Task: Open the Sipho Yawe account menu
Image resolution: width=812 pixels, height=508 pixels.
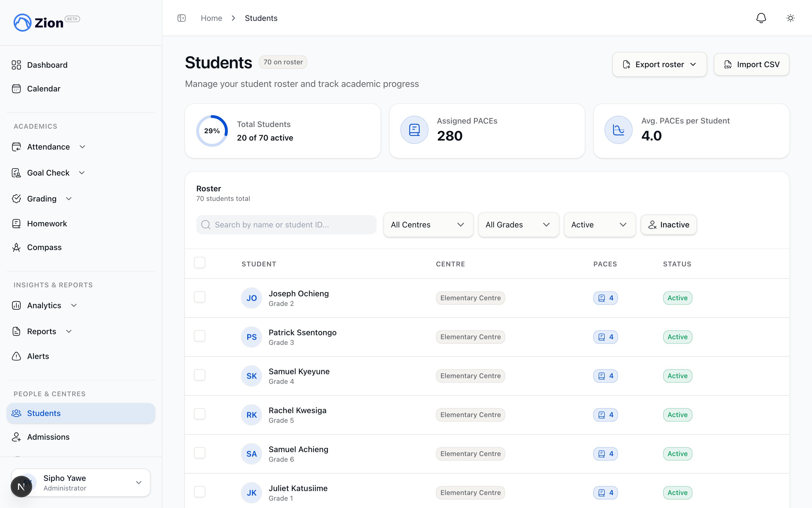Action: (x=81, y=483)
